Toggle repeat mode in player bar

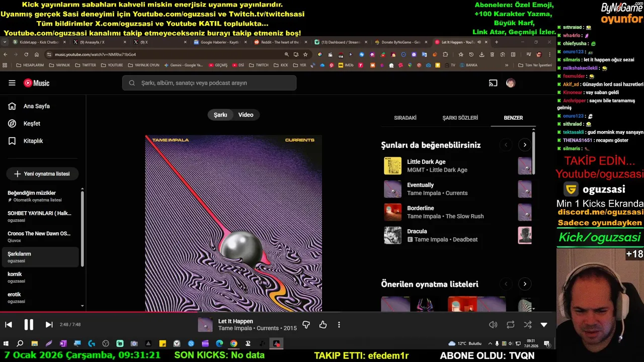click(511, 325)
